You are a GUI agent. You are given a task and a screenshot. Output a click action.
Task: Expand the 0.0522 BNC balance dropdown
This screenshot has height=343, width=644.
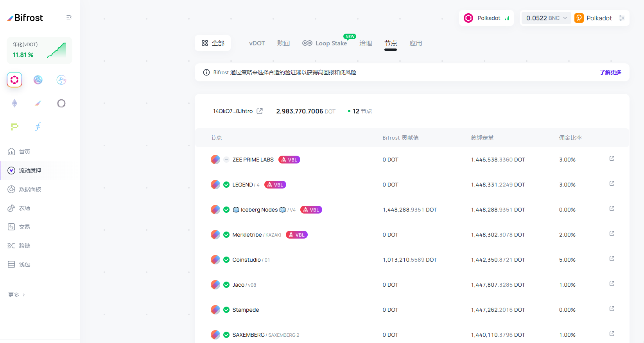(547, 18)
